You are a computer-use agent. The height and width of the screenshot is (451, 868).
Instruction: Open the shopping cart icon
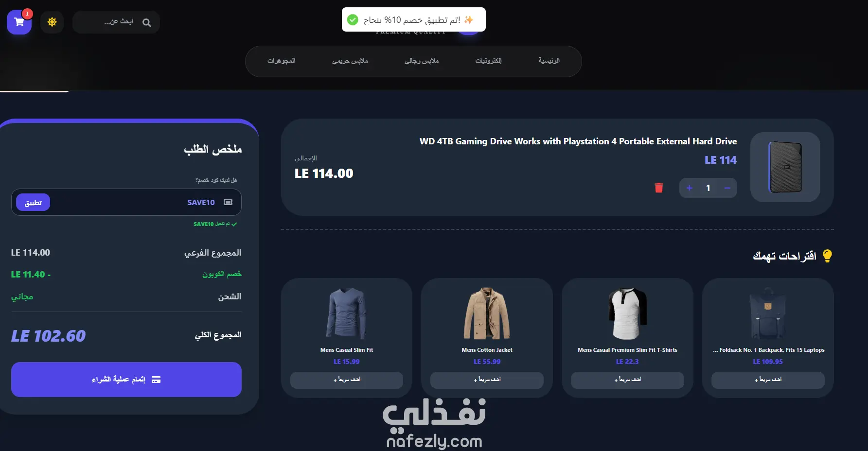(x=19, y=22)
